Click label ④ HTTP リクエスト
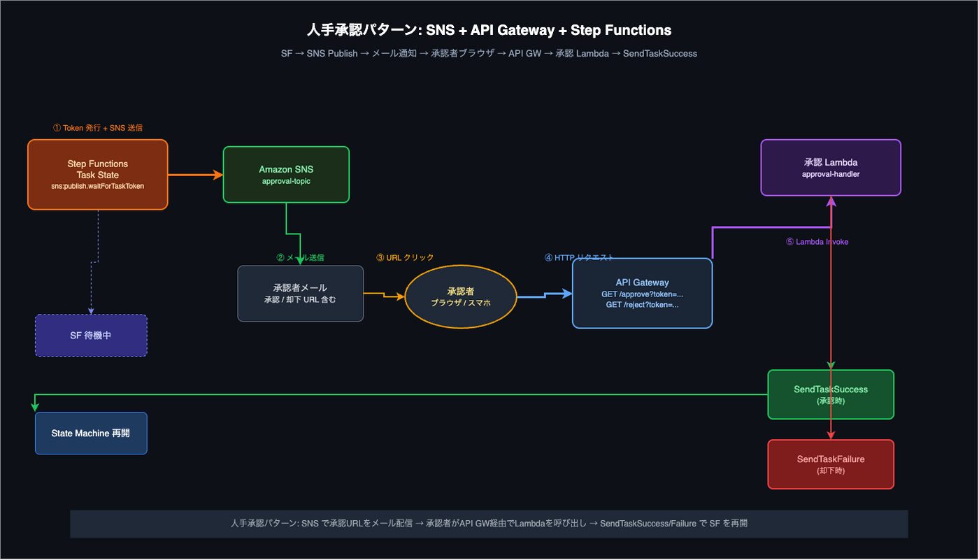This screenshot has width=979, height=560. tap(578, 257)
